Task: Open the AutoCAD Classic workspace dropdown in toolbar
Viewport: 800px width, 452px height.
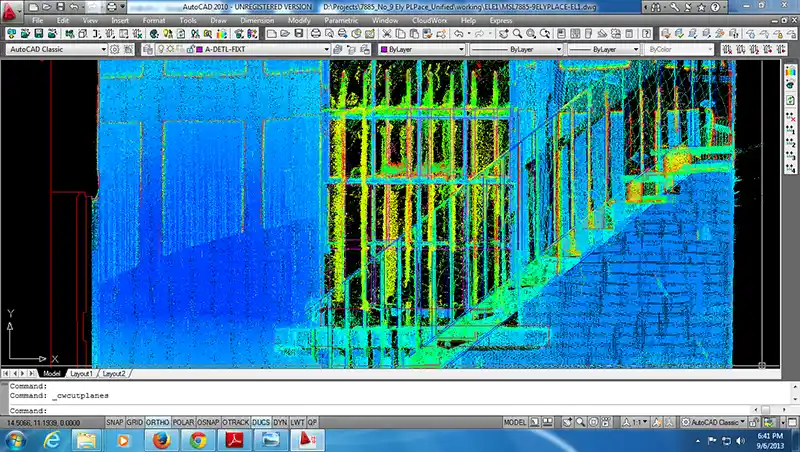Action: (56, 49)
